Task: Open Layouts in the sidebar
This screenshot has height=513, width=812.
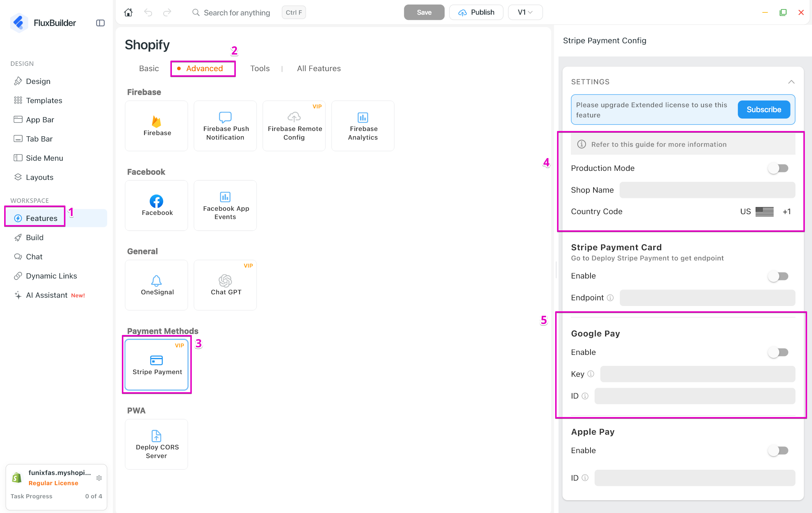Action: point(56,177)
